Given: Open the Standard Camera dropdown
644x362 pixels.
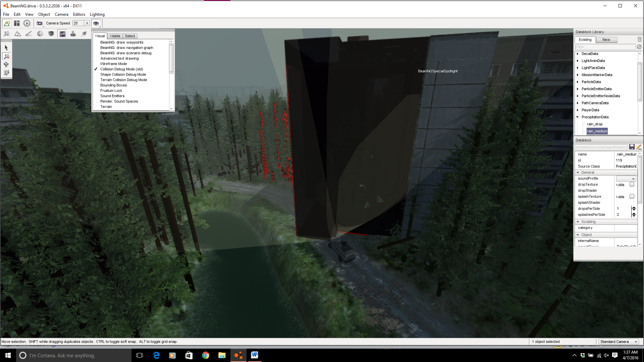Looking at the screenshot, I should tap(619, 342).
